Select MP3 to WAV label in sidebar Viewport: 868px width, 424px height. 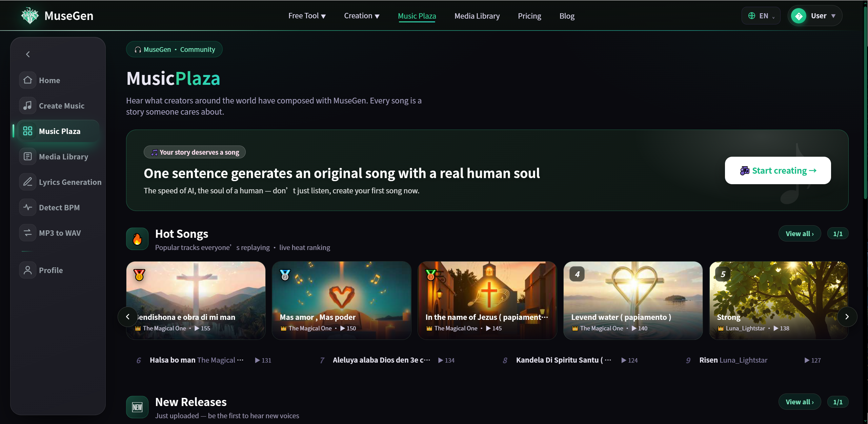click(x=60, y=233)
